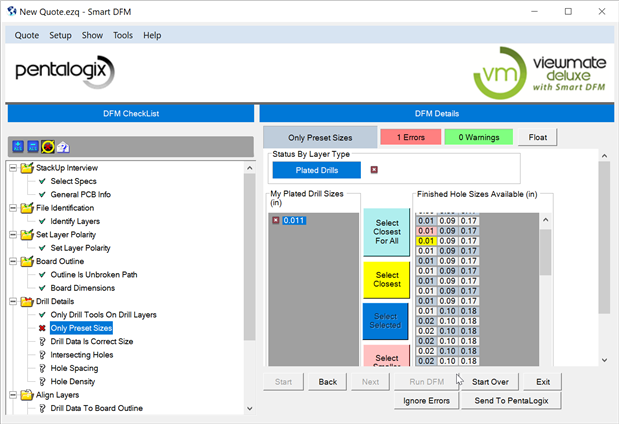Click the DFM Details panel scroll down arrow
The height and width of the screenshot is (424, 619).
tap(604, 360)
